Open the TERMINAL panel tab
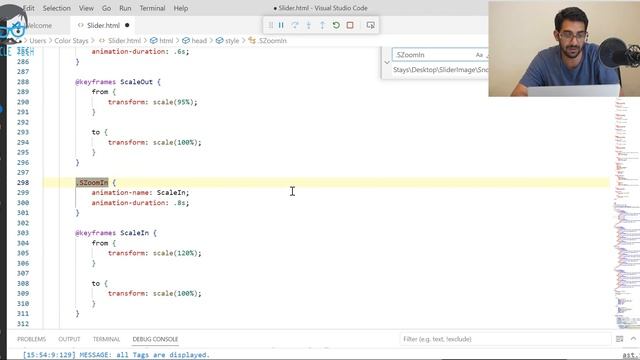 [x=106, y=339]
